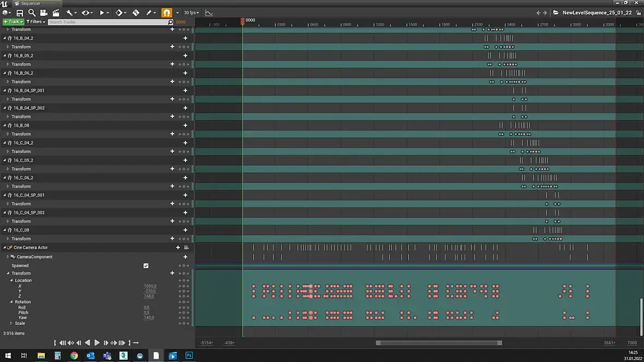Jump to end of playback range
Viewport: 644px width, 362px height.
coord(122,343)
